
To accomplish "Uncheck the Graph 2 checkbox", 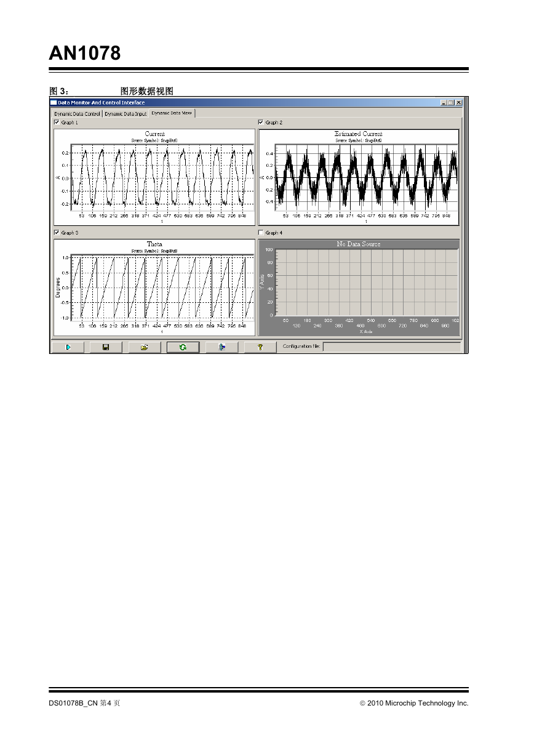I will pos(261,123).
